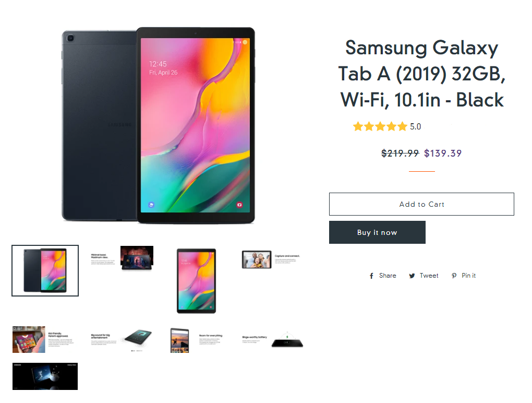Click the Twitter bird icon beside Tweet
The image size is (532, 403).
(x=412, y=276)
